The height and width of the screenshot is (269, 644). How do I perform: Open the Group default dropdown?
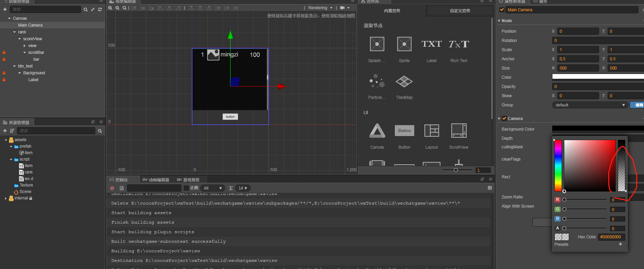click(x=590, y=105)
